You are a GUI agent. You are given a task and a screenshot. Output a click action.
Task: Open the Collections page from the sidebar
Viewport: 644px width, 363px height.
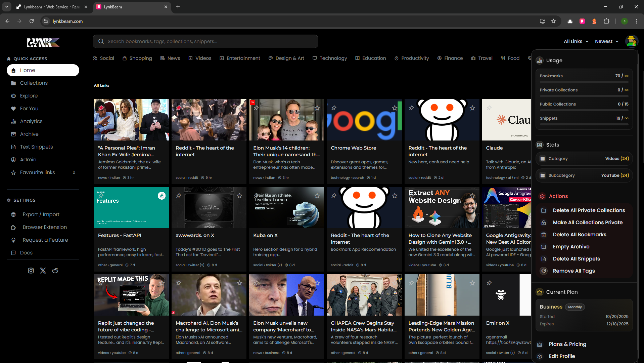[43, 83]
